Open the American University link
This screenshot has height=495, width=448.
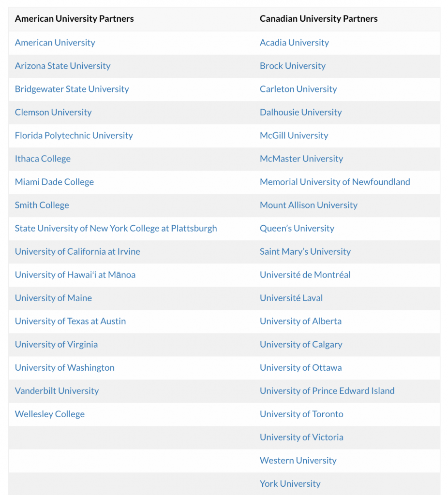point(55,43)
